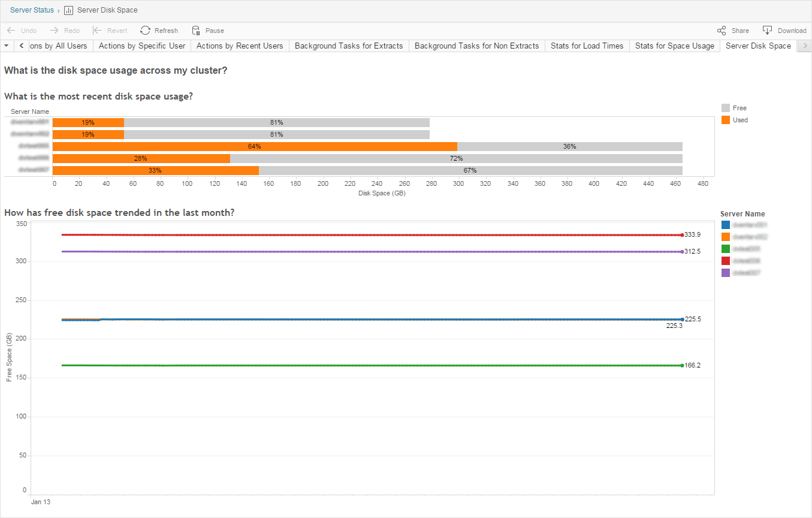Click the 225.3 data label

pyautogui.click(x=674, y=326)
